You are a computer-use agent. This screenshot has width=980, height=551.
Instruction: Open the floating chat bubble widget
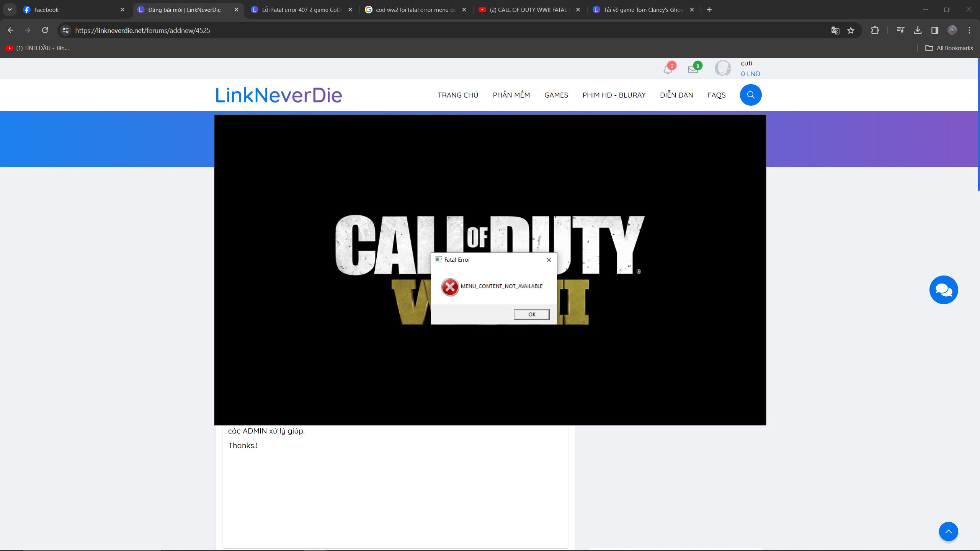tap(944, 290)
